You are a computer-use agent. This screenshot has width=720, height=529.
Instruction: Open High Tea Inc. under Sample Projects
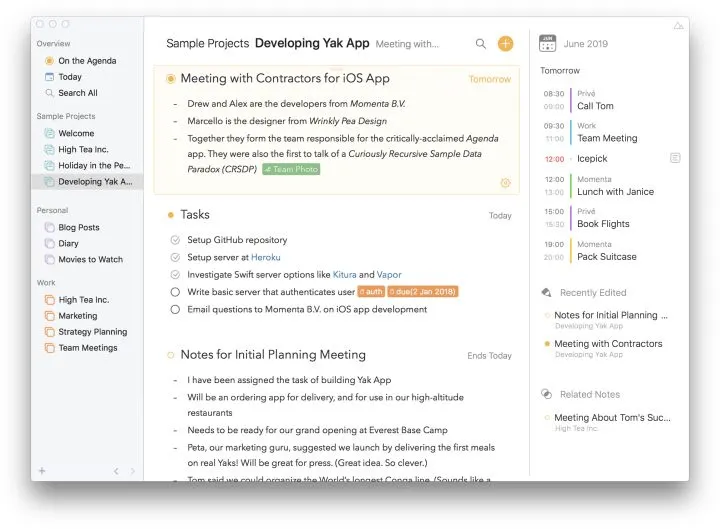pos(76,149)
